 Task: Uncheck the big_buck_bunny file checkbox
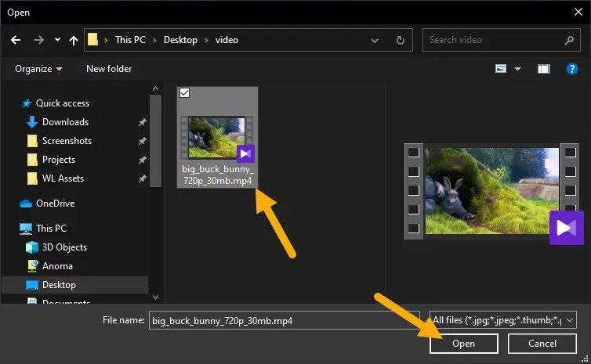pos(184,92)
